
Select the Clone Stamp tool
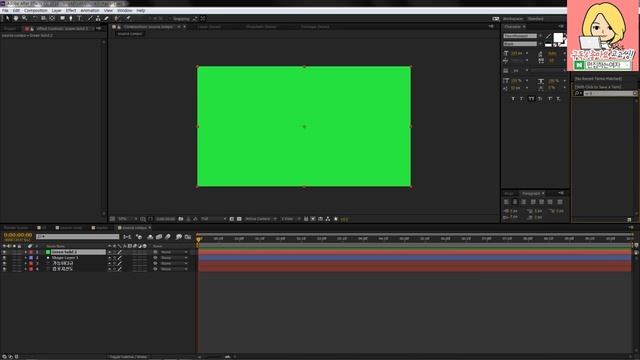click(98, 18)
